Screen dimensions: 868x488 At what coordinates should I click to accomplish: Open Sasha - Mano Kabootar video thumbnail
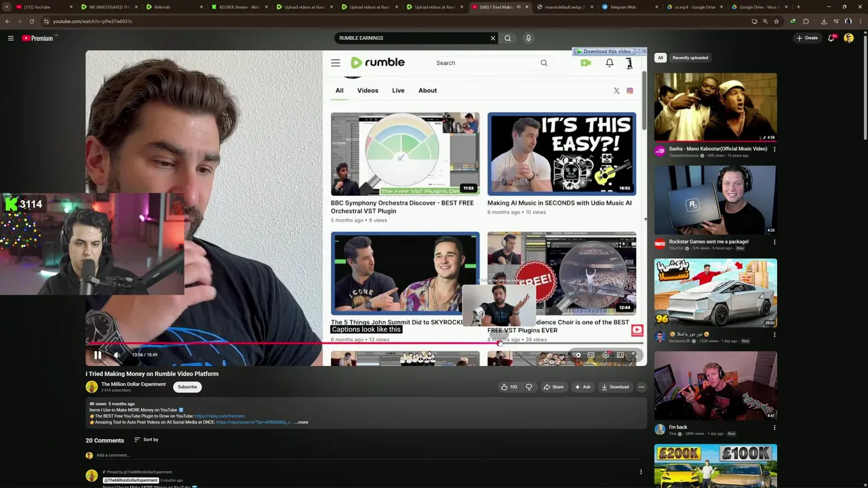point(715,108)
